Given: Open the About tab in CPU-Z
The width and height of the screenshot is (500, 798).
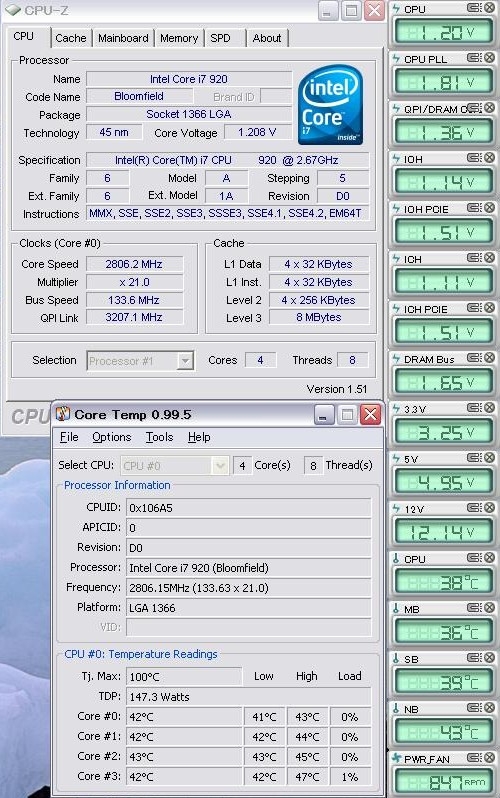Looking at the screenshot, I should (267, 38).
